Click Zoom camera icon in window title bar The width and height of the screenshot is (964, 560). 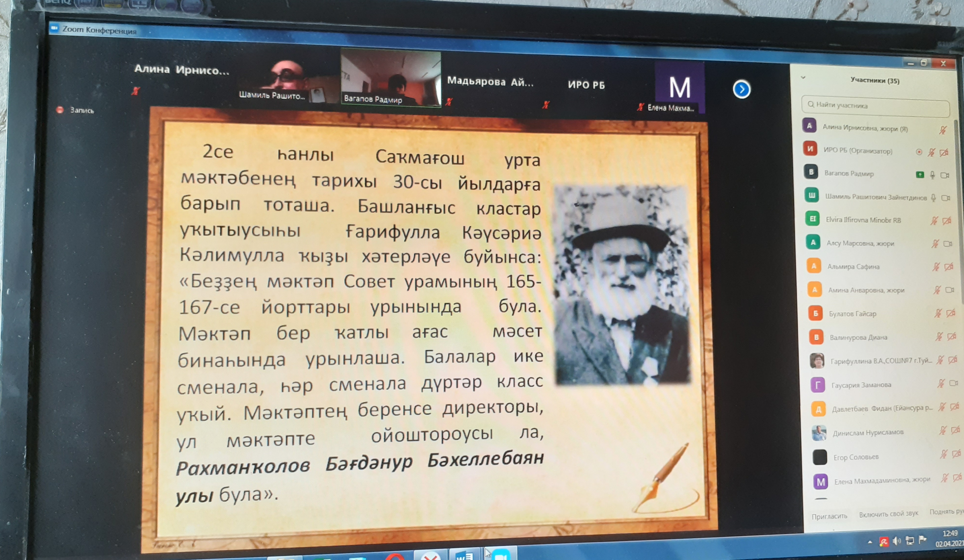(54, 28)
